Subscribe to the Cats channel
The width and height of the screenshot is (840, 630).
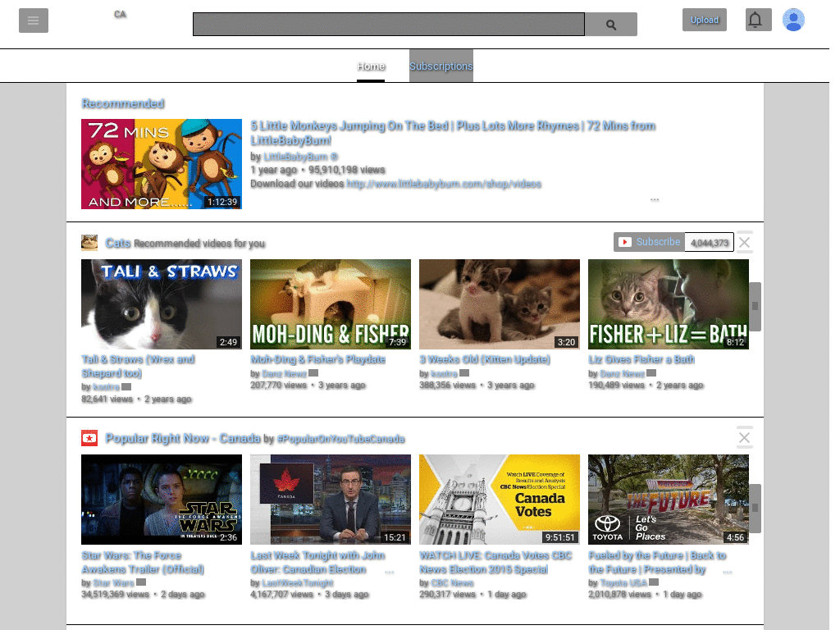(x=650, y=242)
